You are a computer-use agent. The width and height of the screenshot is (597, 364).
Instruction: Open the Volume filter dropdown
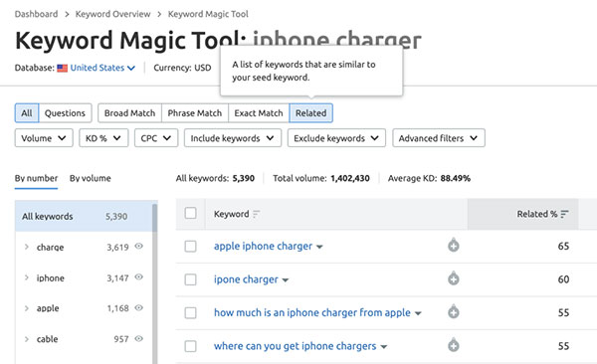(x=44, y=138)
